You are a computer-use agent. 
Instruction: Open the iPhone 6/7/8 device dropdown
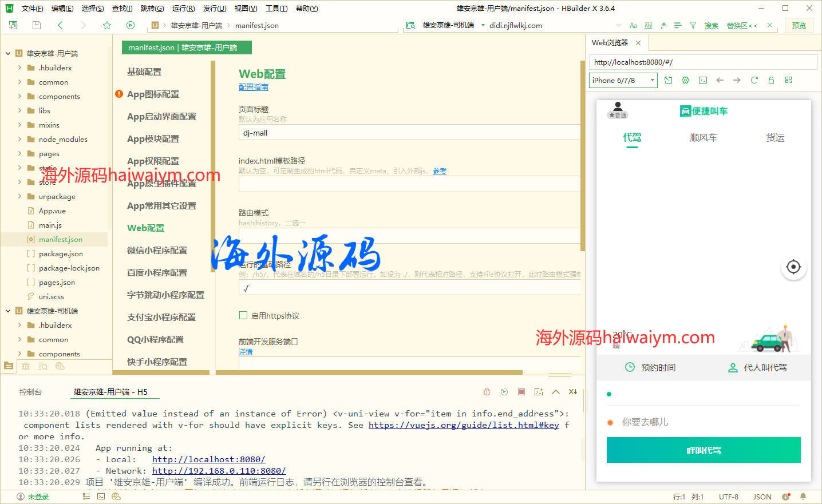click(x=623, y=81)
